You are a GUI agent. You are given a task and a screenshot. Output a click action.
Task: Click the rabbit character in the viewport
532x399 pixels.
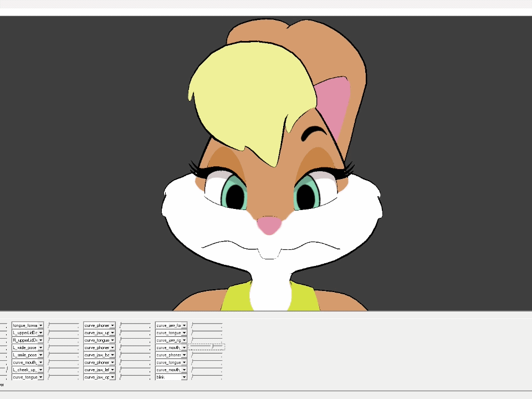pos(272,165)
